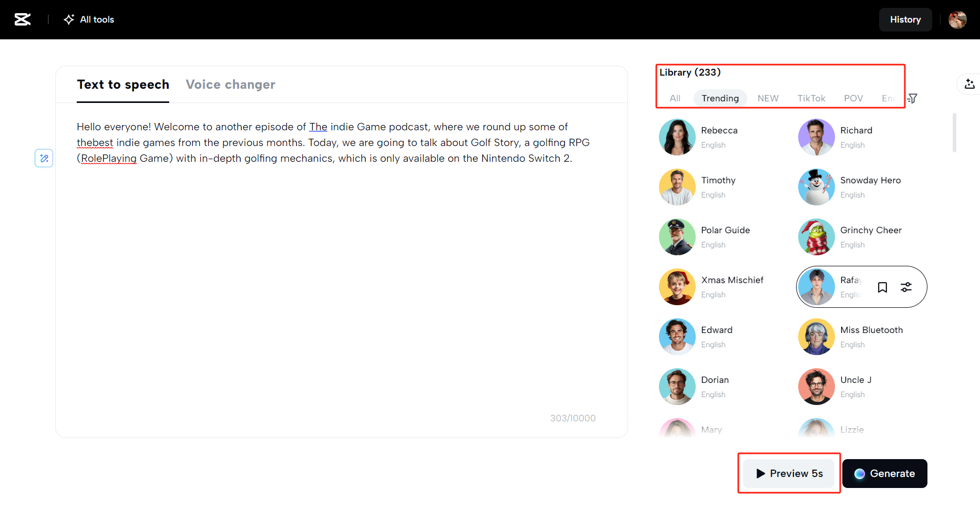Image resolution: width=980 pixels, height=509 pixels.
Task: Switch to the Text to speech tab
Action: tap(123, 85)
